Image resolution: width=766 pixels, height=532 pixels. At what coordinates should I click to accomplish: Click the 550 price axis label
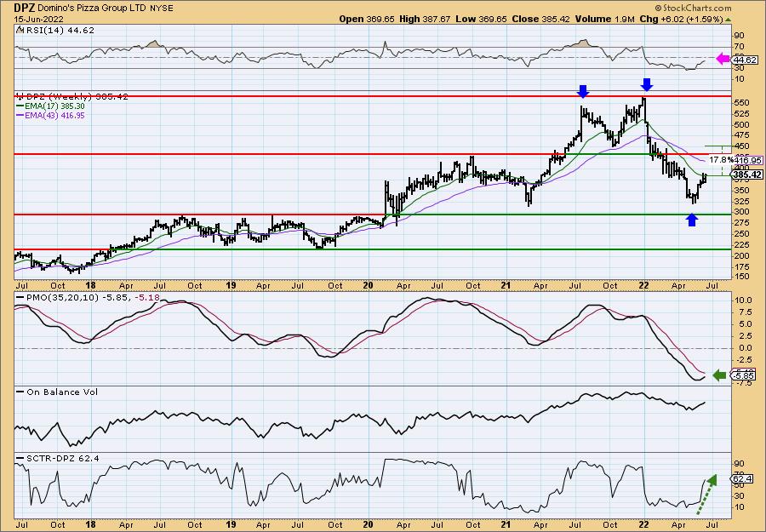point(740,103)
